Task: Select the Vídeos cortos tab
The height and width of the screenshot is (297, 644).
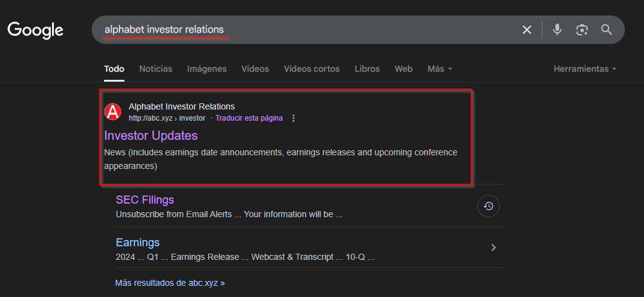Action: (x=311, y=69)
